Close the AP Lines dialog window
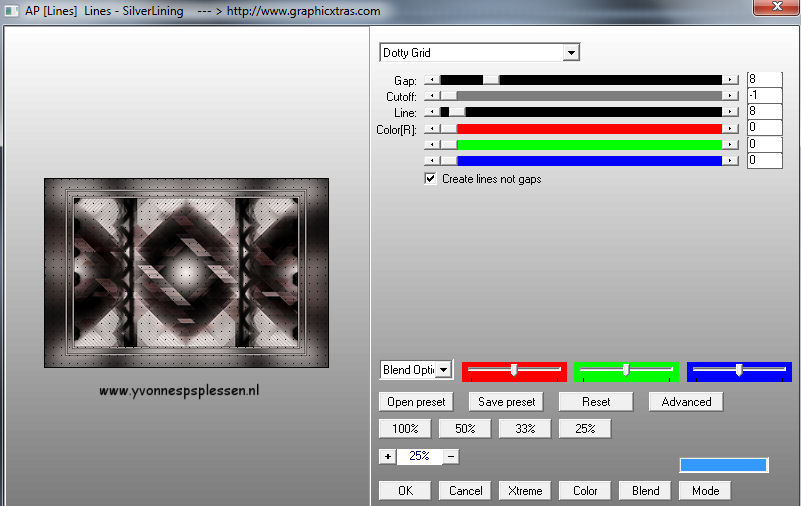Image resolution: width=801 pixels, height=506 pixels. [776, 7]
